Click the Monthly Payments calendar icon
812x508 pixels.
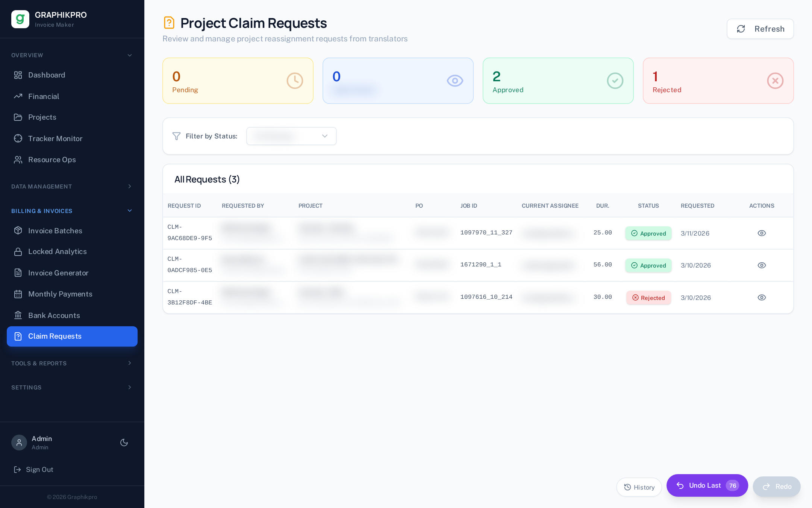(18, 294)
